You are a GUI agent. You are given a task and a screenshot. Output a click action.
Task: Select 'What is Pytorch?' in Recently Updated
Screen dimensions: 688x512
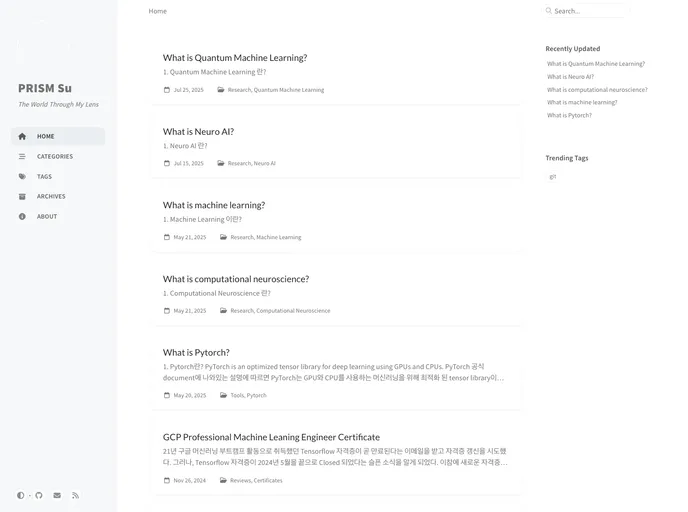569,115
